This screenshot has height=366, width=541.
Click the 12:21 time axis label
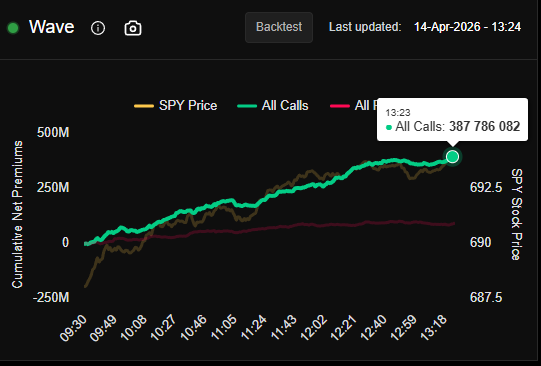pyautogui.click(x=343, y=328)
